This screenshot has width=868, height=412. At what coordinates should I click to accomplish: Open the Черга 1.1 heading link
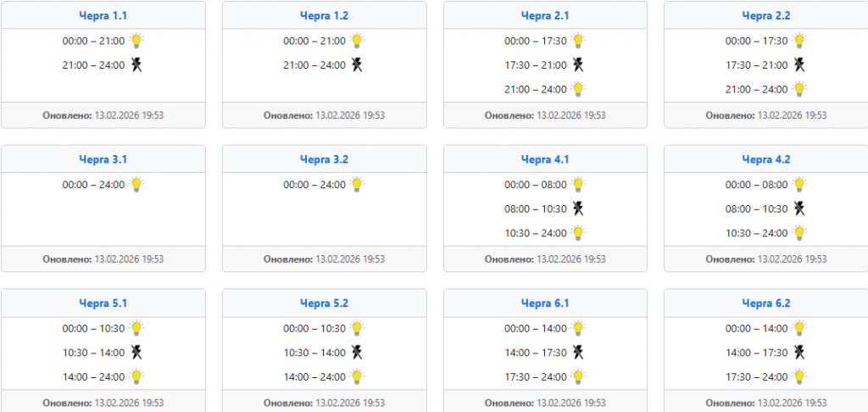[103, 15]
